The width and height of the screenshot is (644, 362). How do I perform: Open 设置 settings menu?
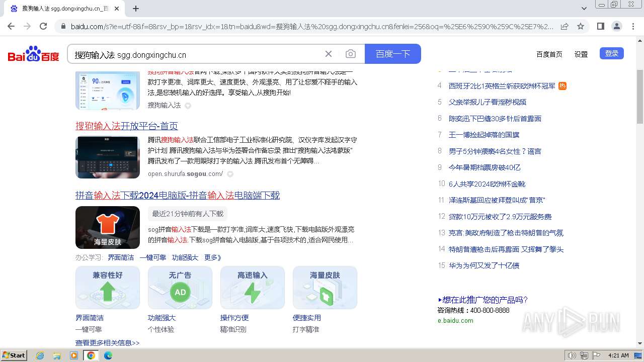point(581,54)
